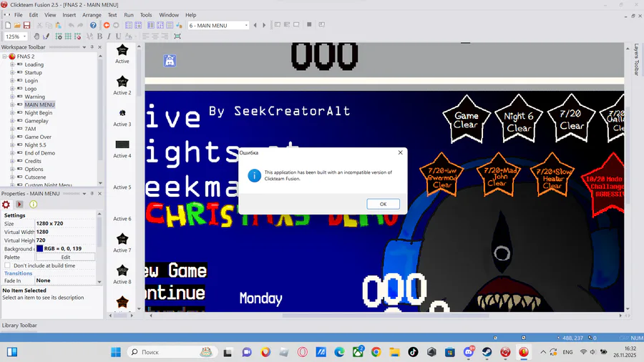Open the File menu
Image resolution: width=644 pixels, height=362 pixels.
pyautogui.click(x=19, y=15)
